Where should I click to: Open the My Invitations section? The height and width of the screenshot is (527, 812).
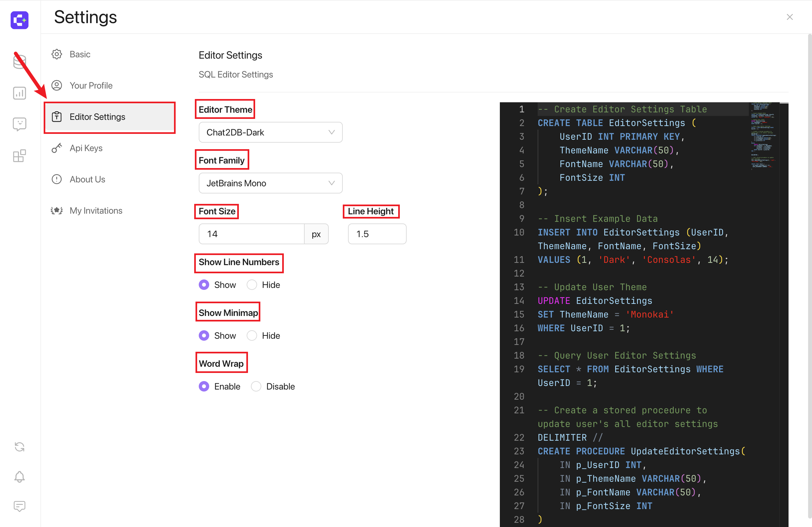(x=109, y=210)
